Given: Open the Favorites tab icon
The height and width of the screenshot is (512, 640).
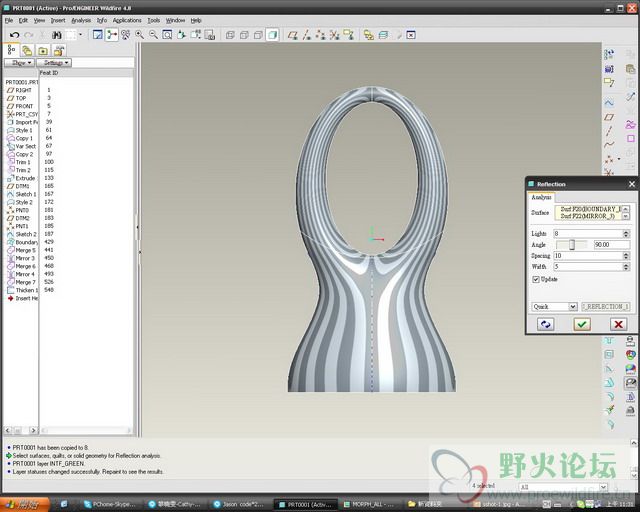Looking at the screenshot, I should [x=43, y=51].
